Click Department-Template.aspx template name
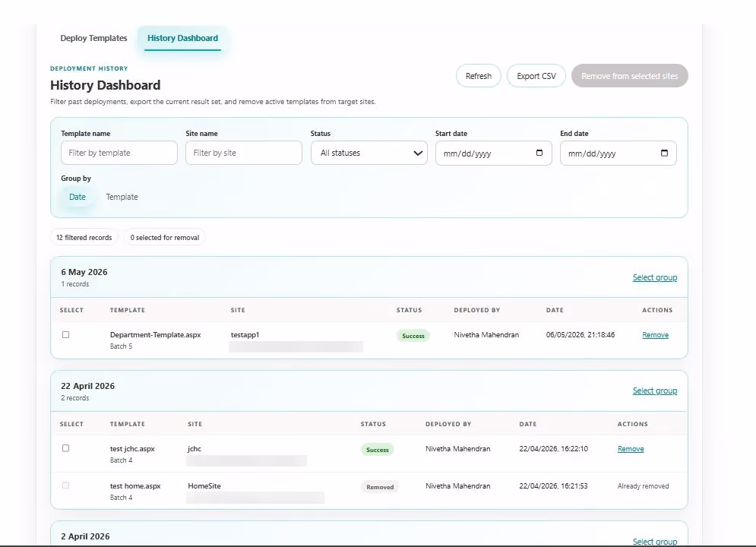Viewport: 756px width, 547px height. 155,335
